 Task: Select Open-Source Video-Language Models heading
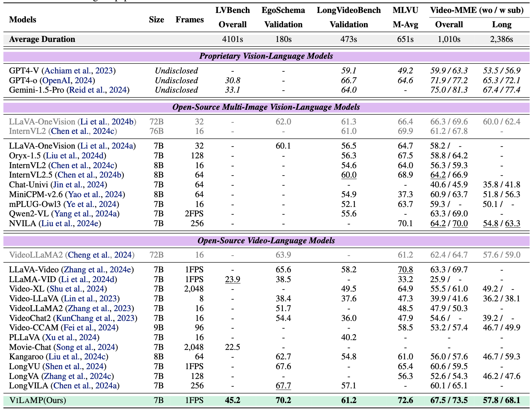pos(266,241)
